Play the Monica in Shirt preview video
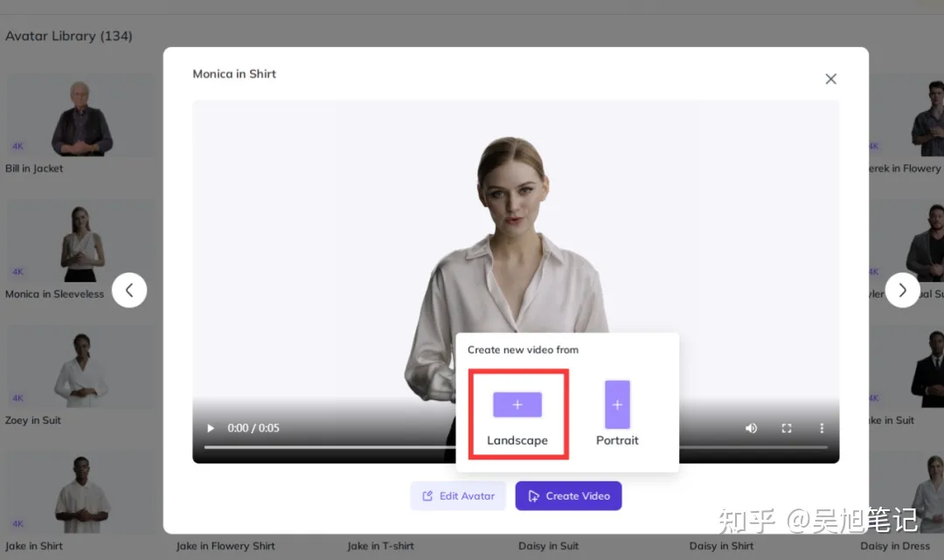The image size is (944, 560). [211, 428]
